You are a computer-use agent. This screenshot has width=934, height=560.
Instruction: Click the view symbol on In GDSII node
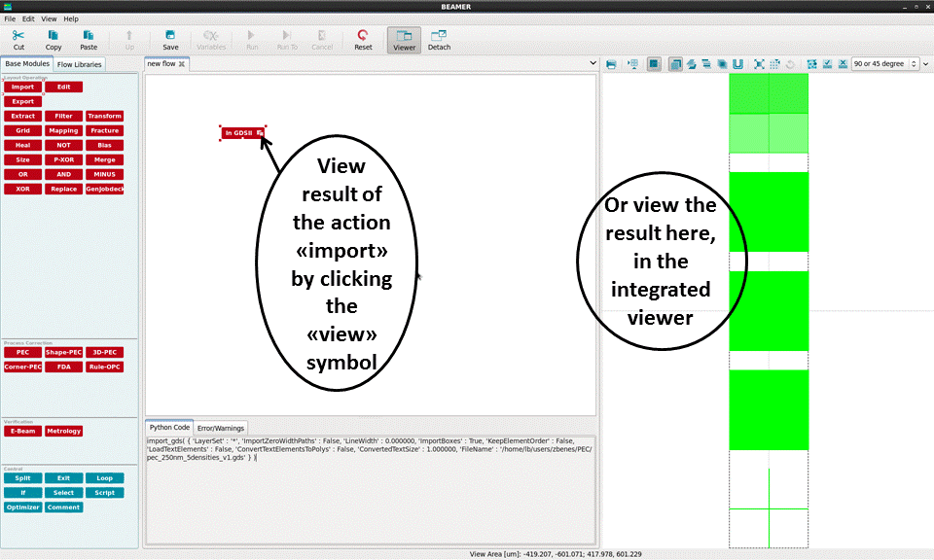[260, 133]
